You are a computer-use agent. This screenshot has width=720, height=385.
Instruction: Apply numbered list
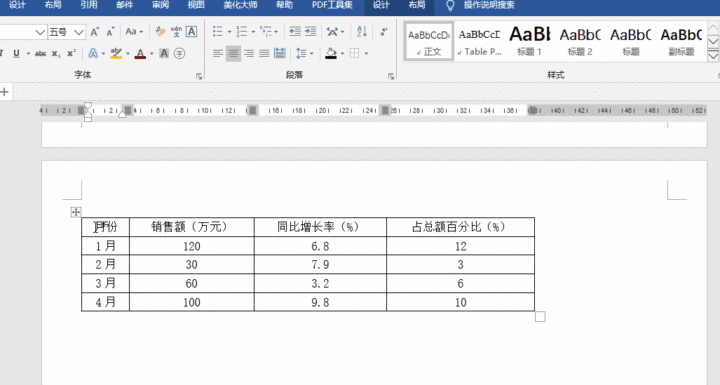coord(242,31)
